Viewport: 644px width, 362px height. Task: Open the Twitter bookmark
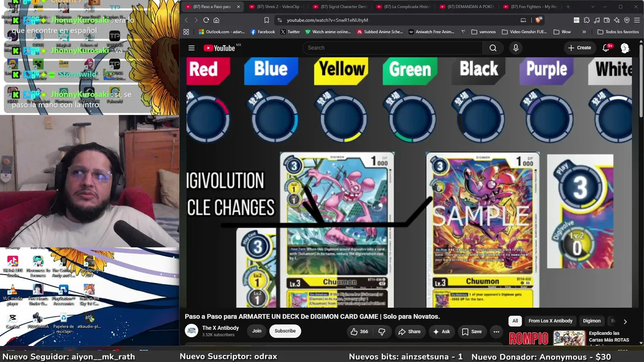(x=290, y=32)
